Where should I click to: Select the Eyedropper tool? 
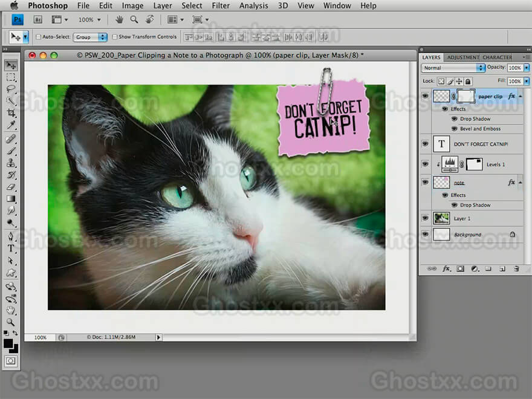pos(11,125)
